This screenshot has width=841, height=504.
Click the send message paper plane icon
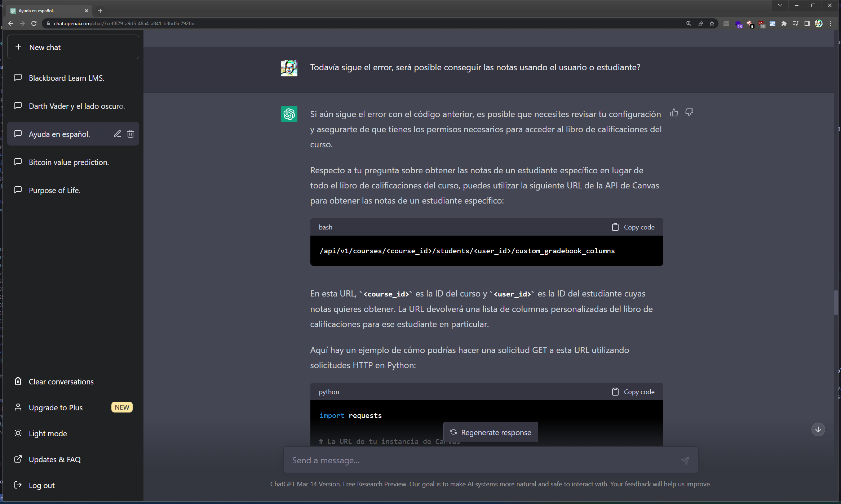pos(685,460)
